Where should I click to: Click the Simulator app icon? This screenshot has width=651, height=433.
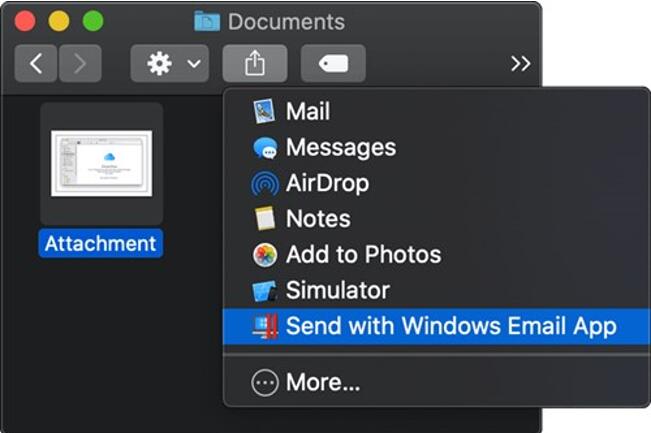264,291
